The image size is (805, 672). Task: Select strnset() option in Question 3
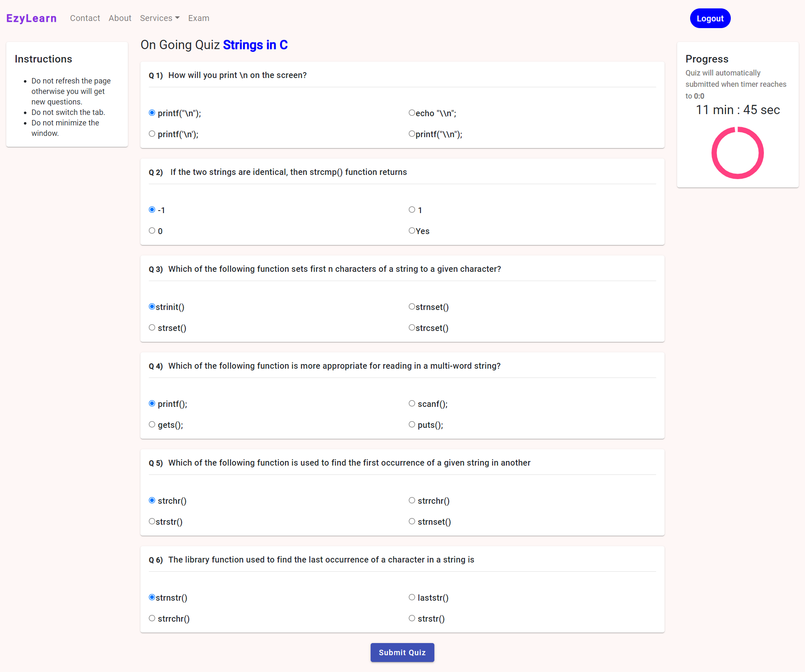412,306
